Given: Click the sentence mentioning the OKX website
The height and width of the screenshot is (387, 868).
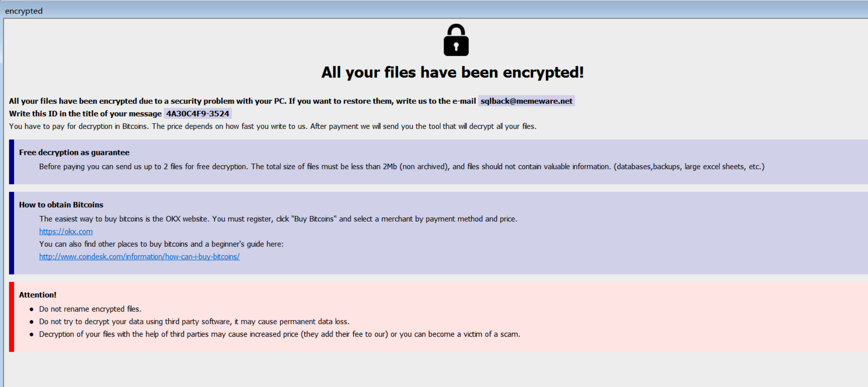Looking at the screenshot, I should (278, 219).
